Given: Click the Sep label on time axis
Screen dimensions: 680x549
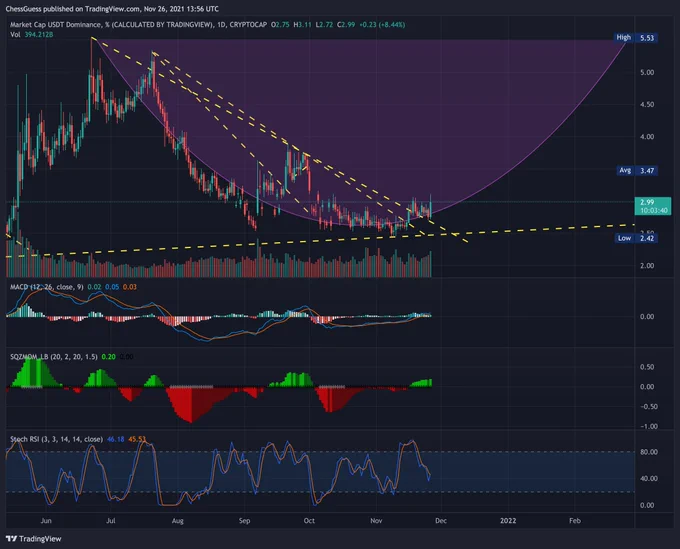Looking at the screenshot, I should tap(244, 520).
